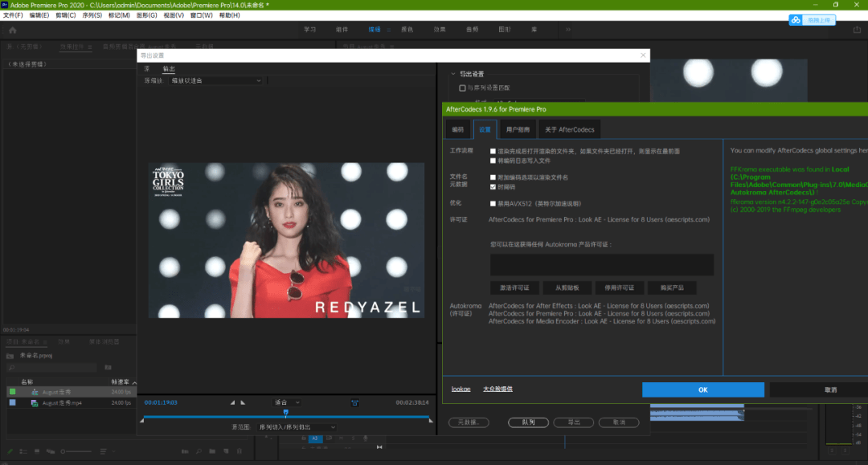868x465 pixels.
Task: Select the August sequence icon in project panel
Action: click(35, 391)
